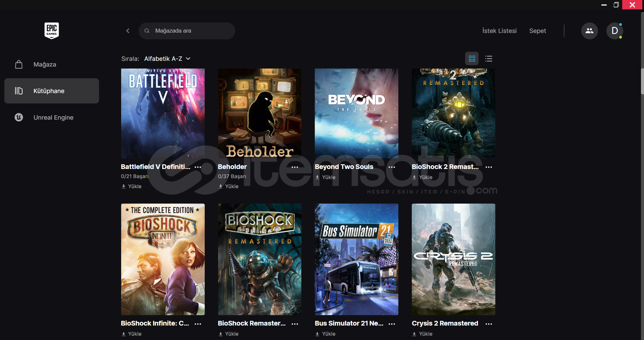
Task: Open the Mağaza store section
Action: (x=52, y=65)
